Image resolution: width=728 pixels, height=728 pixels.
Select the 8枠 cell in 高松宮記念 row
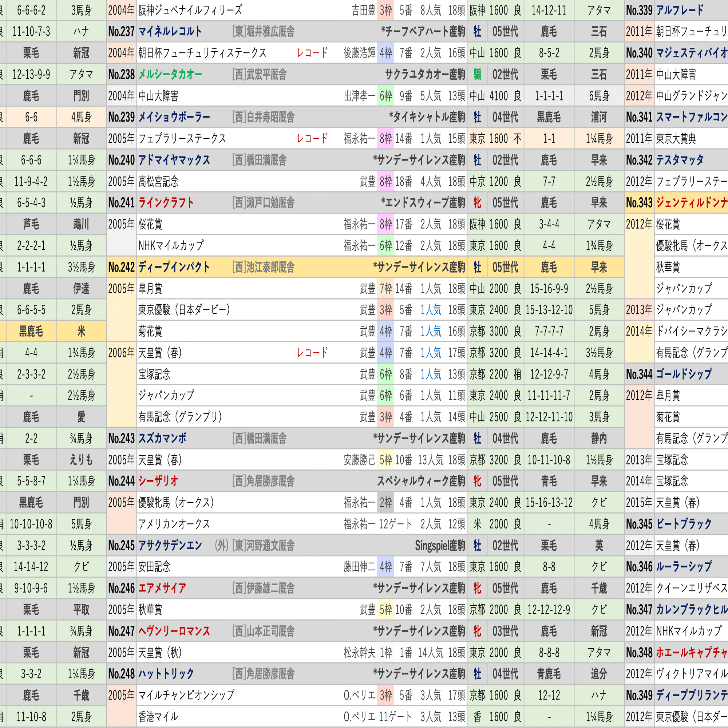pos(385,182)
